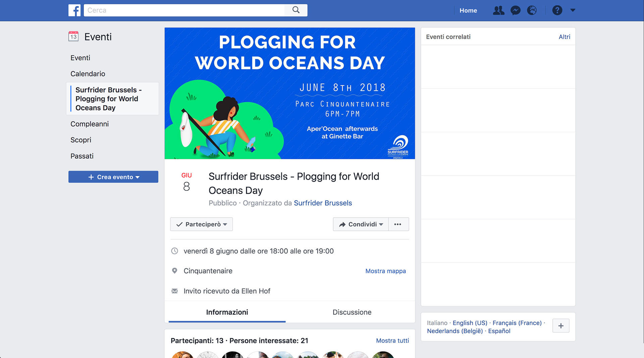The height and width of the screenshot is (358, 644).
Task: Select Surfrider Brussels event in sidebar
Action: click(x=113, y=99)
